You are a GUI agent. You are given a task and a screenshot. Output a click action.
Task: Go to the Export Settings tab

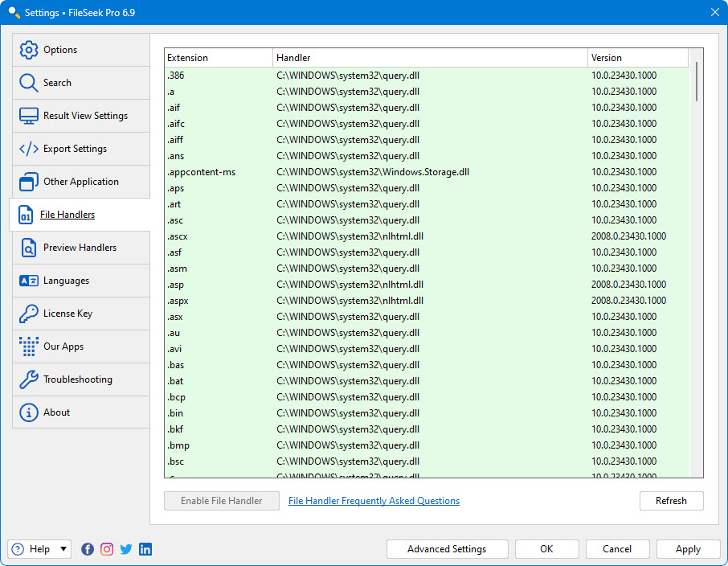pyautogui.click(x=81, y=149)
